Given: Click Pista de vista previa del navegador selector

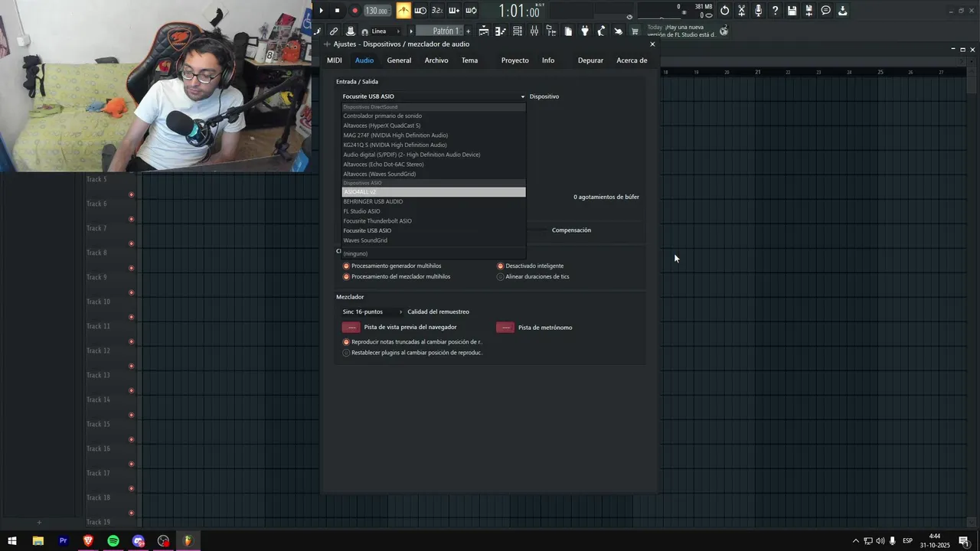Looking at the screenshot, I should [x=351, y=328].
